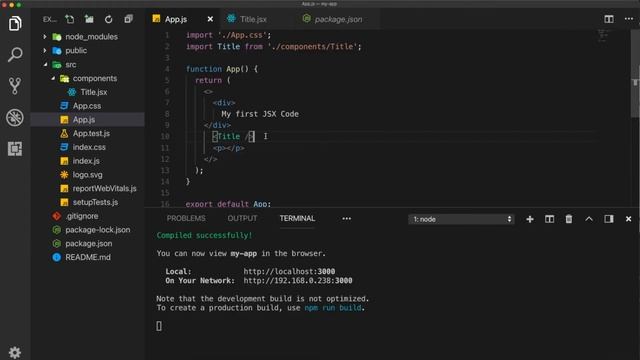The width and height of the screenshot is (640, 360).
Task: Expand the public folder
Action: (87, 51)
